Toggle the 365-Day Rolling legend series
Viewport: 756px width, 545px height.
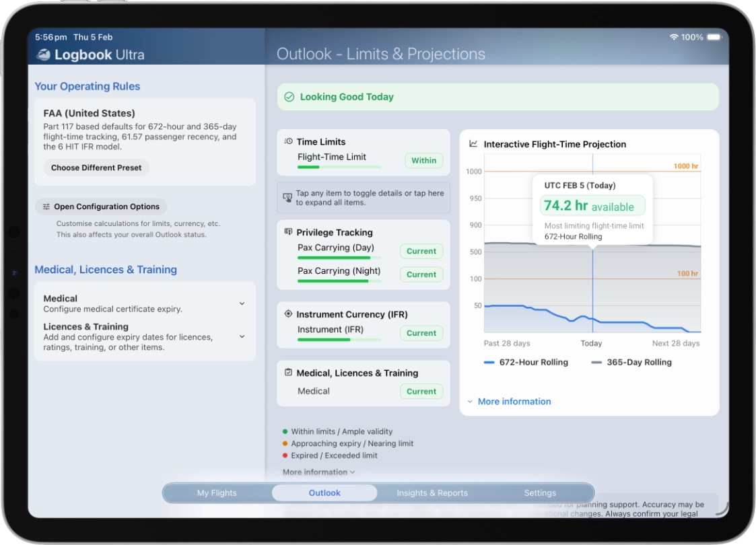click(x=631, y=362)
